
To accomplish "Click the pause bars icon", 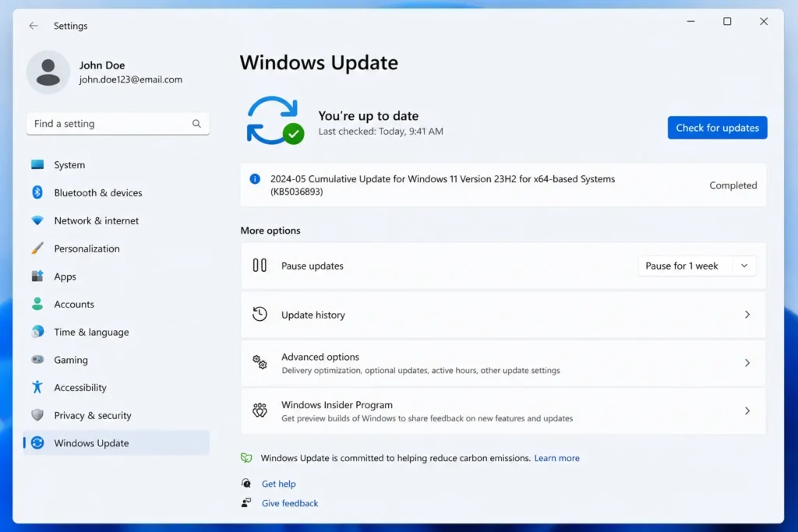I will [x=260, y=265].
